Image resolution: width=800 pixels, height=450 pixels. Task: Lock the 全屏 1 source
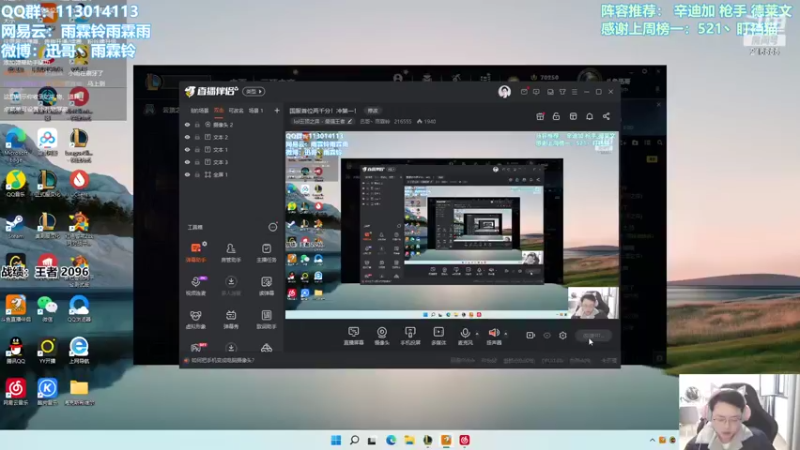pyautogui.click(x=197, y=174)
